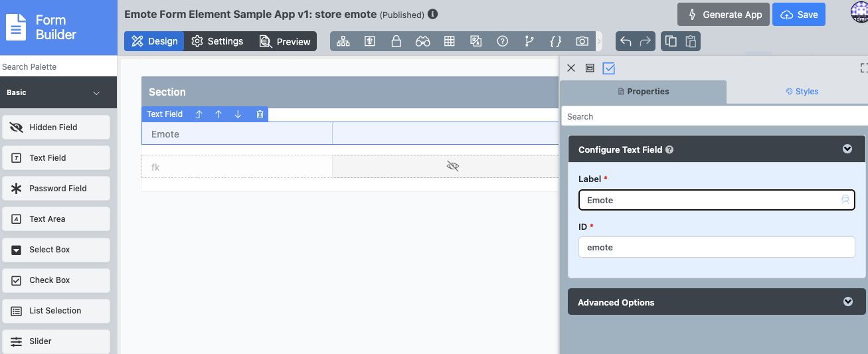Open the curly braces JSON definition icon
Viewport: 868px width, 354px height.
point(556,41)
